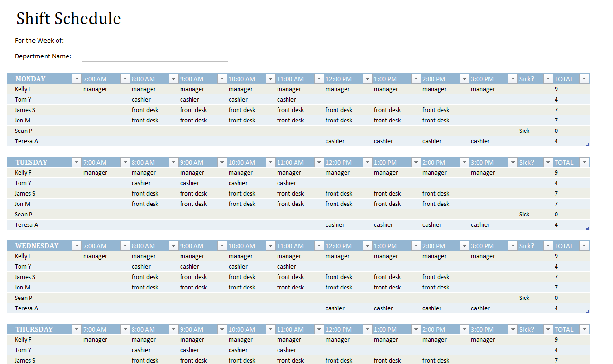Screen dimensions: 613x364
Task: Click the Sick cell for Sean P on Wednesday
Action: [524, 298]
